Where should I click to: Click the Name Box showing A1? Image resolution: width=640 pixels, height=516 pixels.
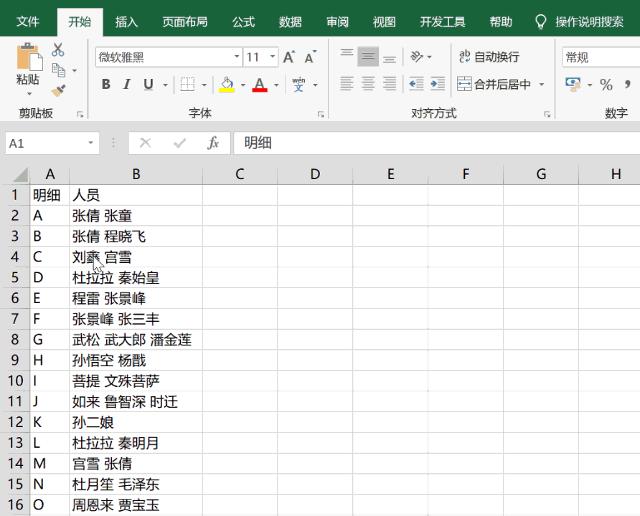point(45,143)
